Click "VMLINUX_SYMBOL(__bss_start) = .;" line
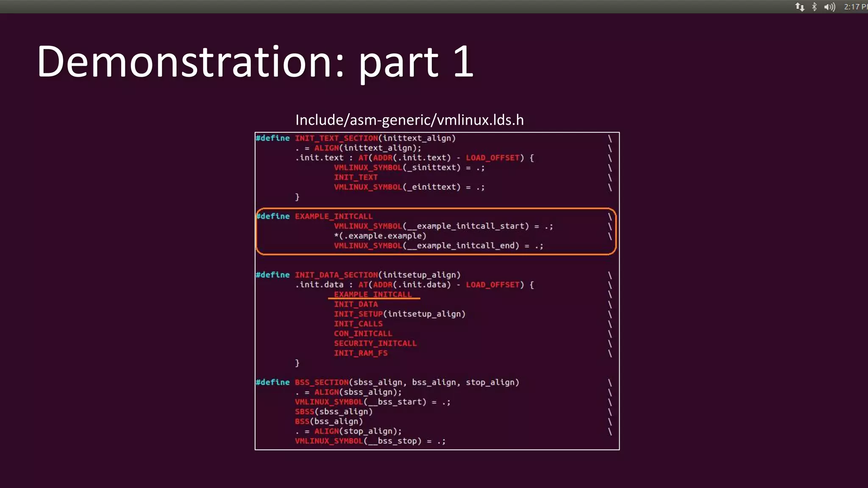868x488 pixels. pyautogui.click(x=373, y=402)
